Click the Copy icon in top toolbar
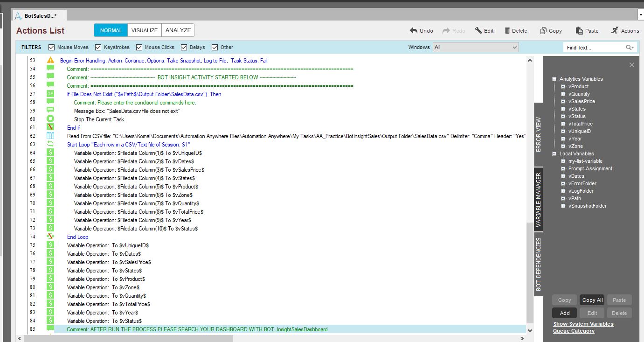This screenshot has width=644, height=342. (543, 31)
